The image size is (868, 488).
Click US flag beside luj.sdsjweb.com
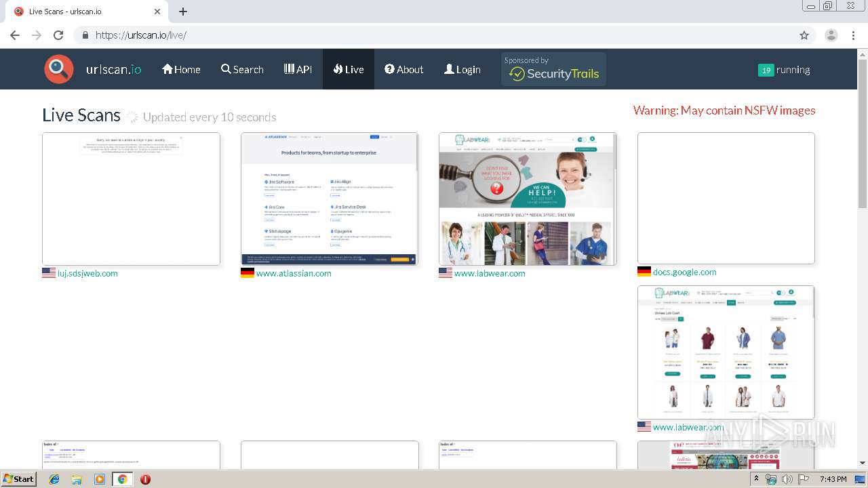pos(49,273)
